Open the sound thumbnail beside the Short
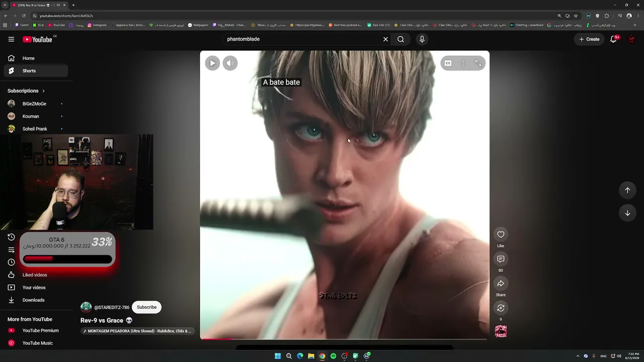This screenshot has width=644, height=362. click(501, 331)
